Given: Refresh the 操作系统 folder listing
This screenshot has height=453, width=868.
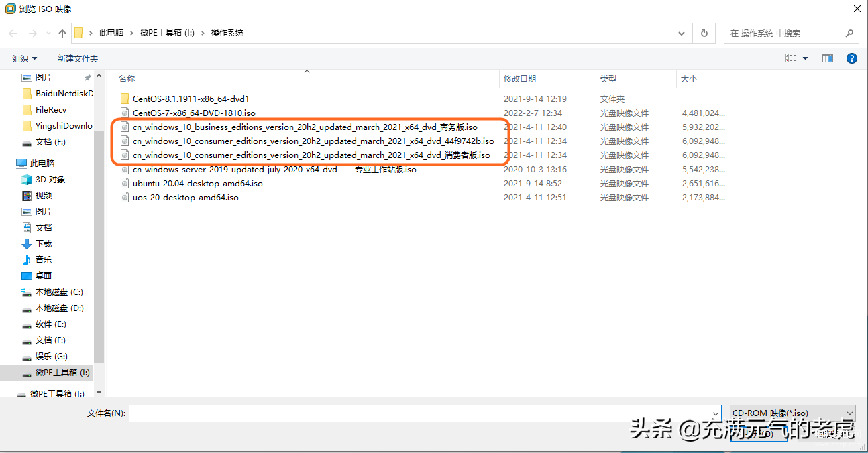Looking at the screenshot, I should click(704, 33).
